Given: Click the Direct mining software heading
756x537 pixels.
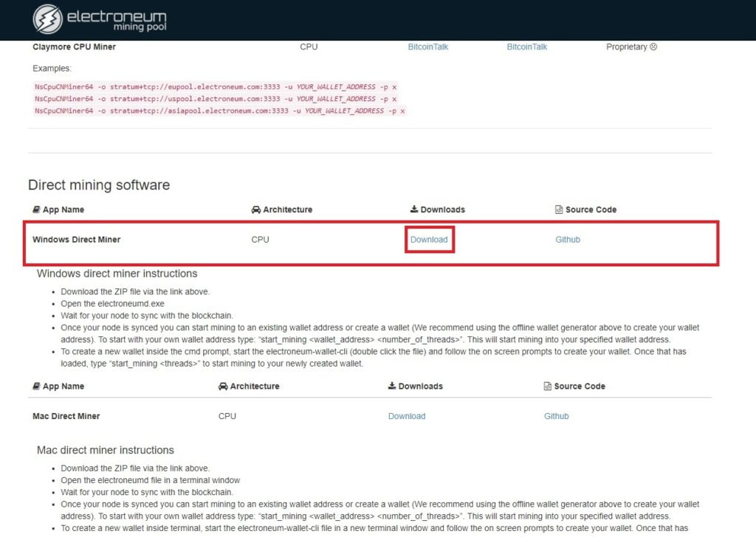Looking at the screenshot, I should pyautogui.click(x=99, y=185).
